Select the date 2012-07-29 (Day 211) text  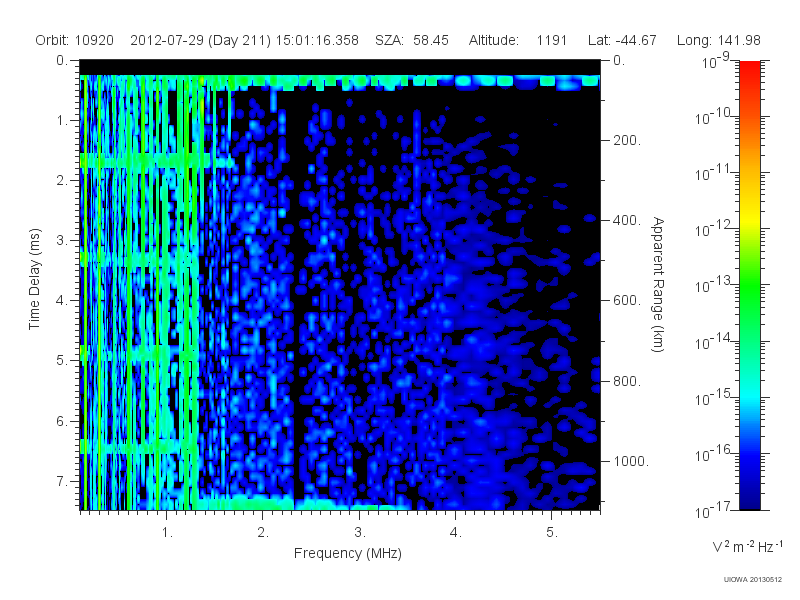(x=201, y=40)
